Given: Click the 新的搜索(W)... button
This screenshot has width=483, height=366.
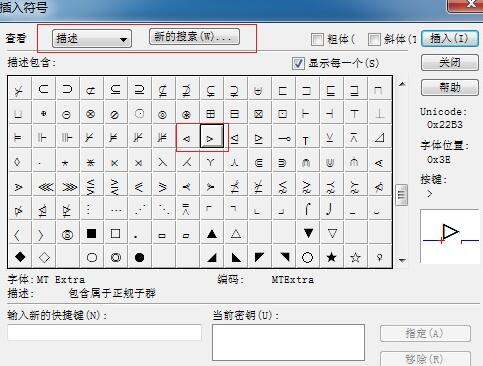Looking at the screenshot, I should (194, 36).
